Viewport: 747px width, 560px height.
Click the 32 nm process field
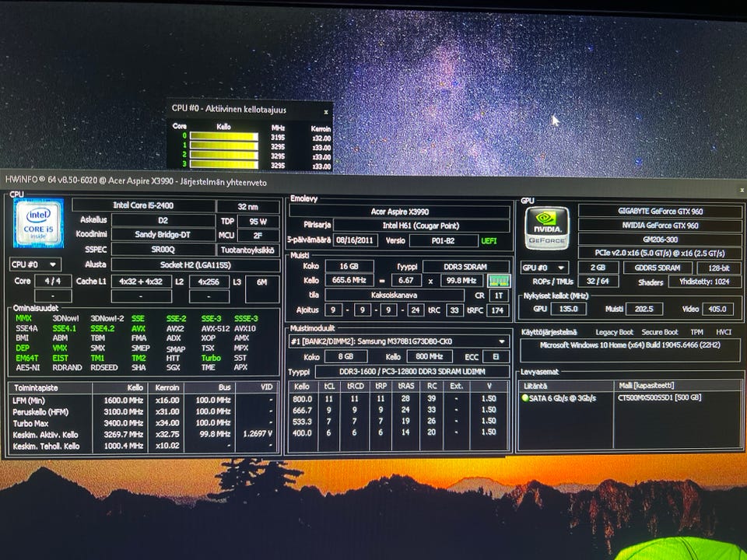247,207
